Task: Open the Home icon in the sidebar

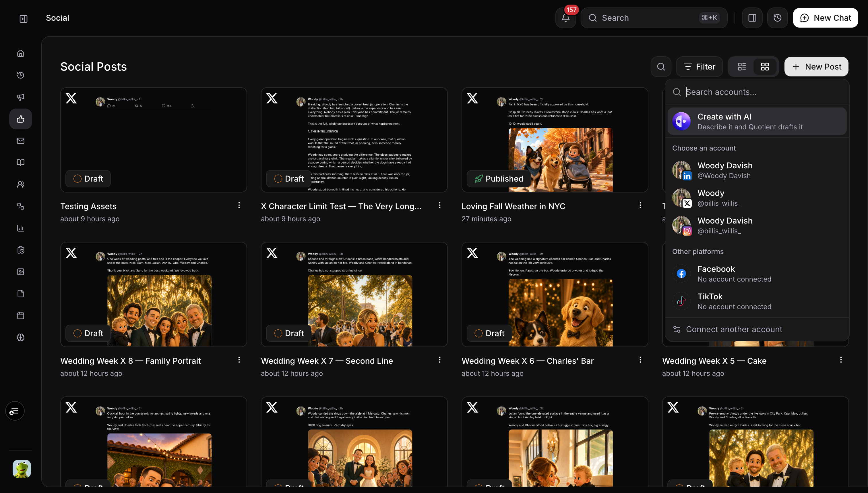Action: [x=21, y=53]
